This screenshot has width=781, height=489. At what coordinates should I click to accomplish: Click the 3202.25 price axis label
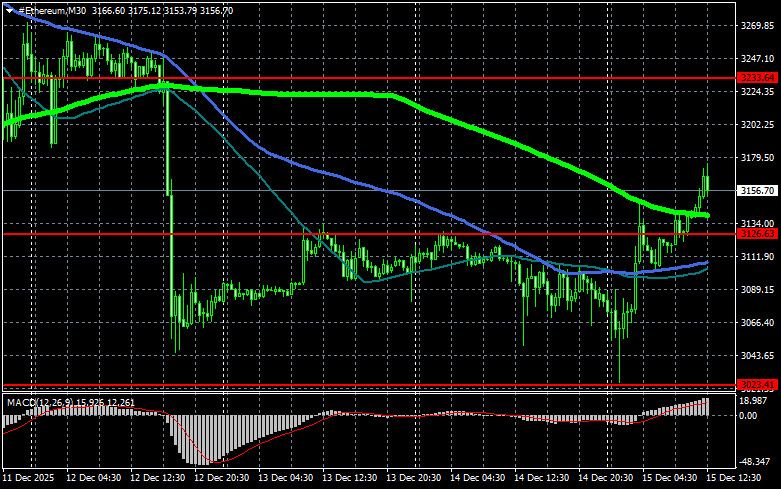click(757, 124)
